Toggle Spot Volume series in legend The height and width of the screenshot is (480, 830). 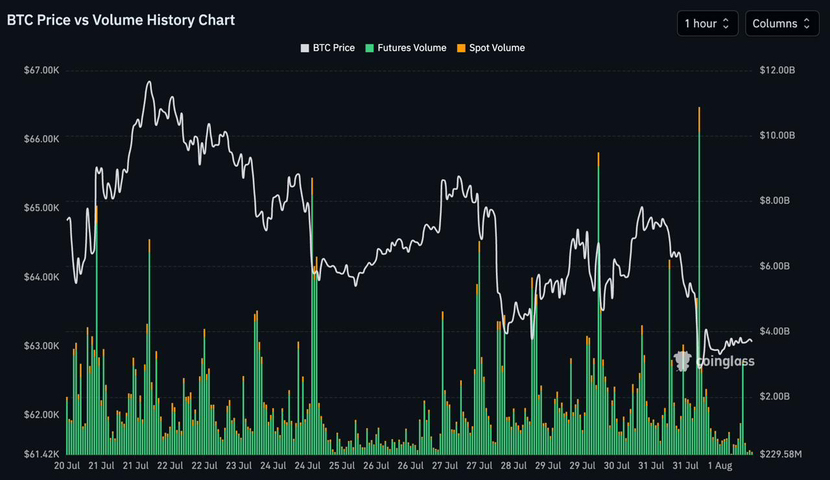point(491,48)
